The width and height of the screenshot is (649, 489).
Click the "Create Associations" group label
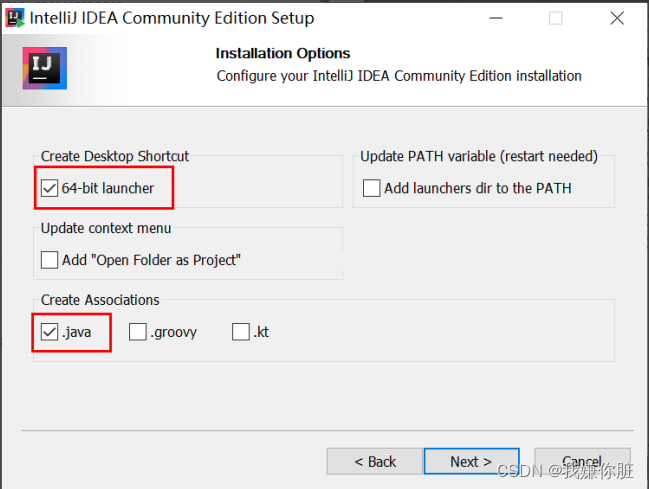coord(100,300)
